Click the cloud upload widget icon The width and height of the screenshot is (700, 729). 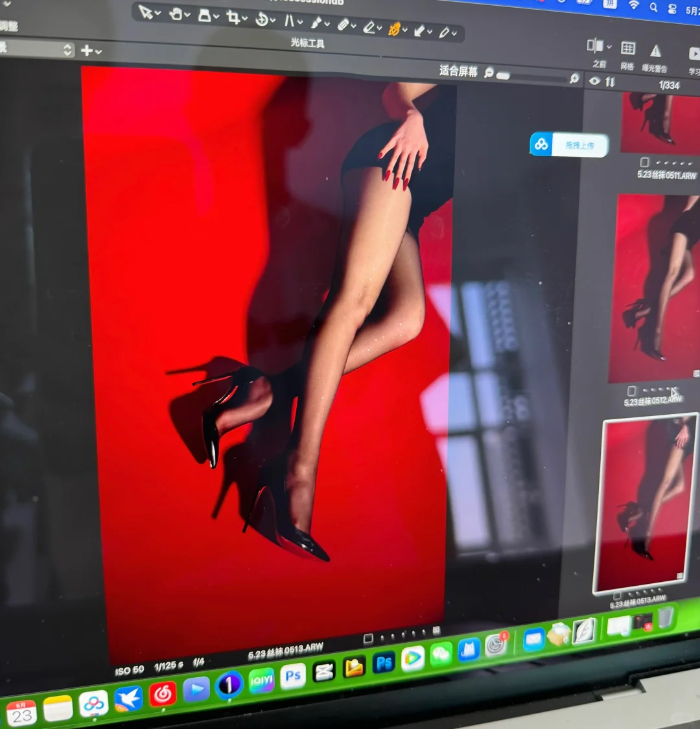coord(541,144)
